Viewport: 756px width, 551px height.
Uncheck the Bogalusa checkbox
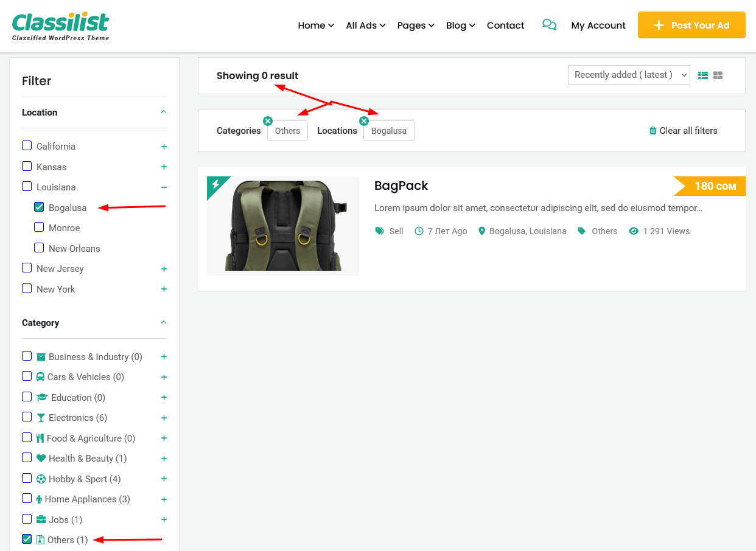(x=39, y=207)
